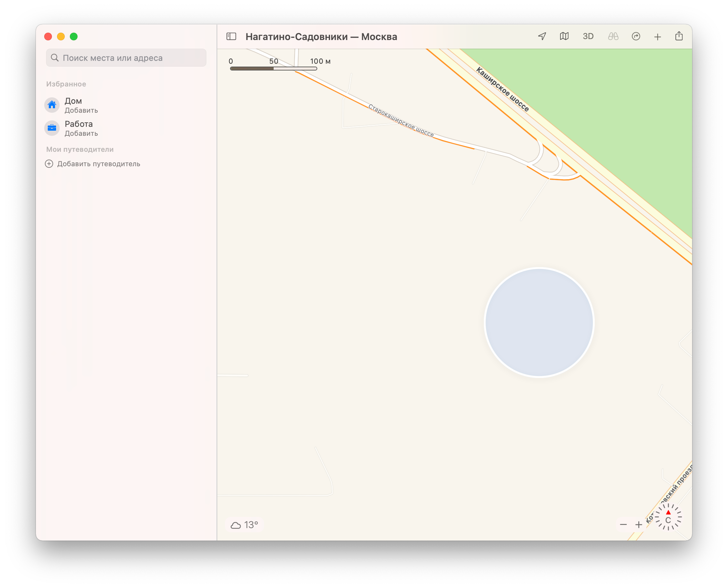The image size is (728, 588).
Task: Open Look Around binoculars icon
Action: 613,36
